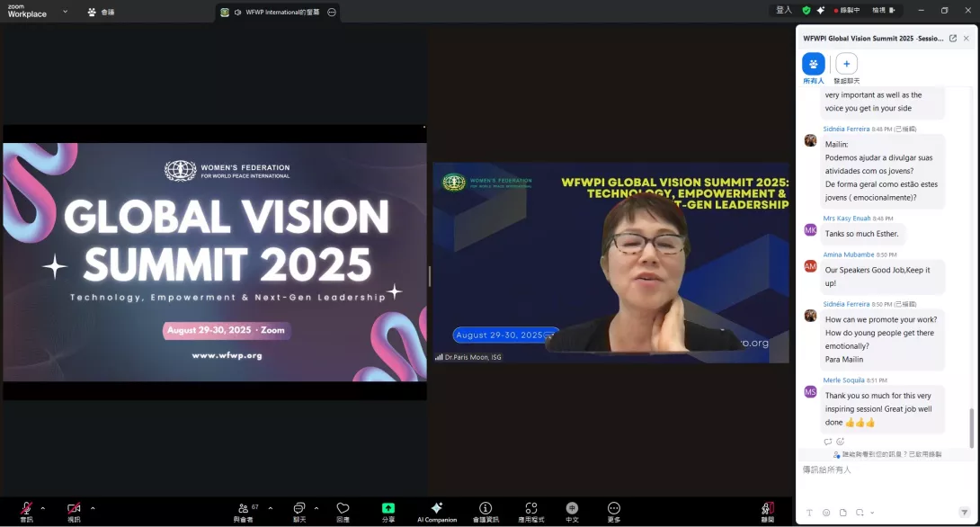Image resolution: width=980 pixels, height=527 pixels.
Task: Leave the meeting
Action: [x=768, y=512]
